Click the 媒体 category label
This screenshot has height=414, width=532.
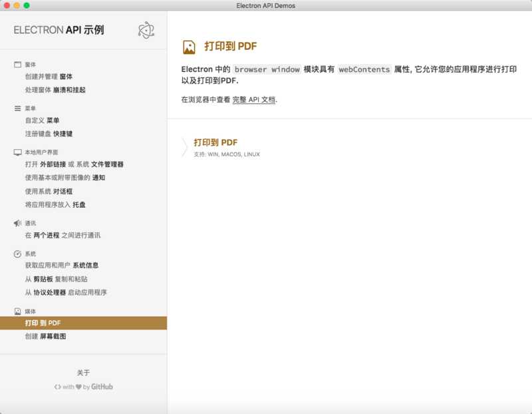click(x=30, y=311)
